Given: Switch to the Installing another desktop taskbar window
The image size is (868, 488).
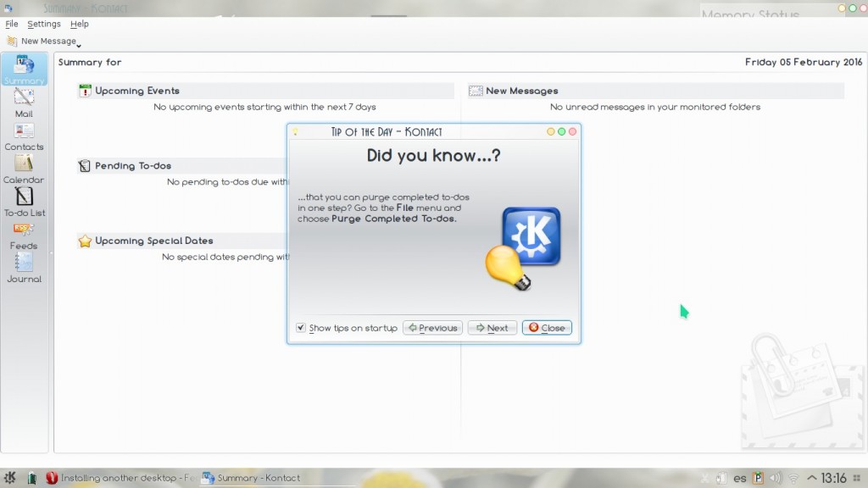Looking at the screenshot, I should pos(119,478).
